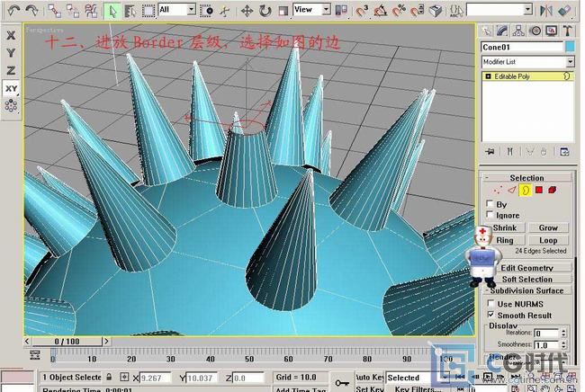Switch to Border sub-object level

[526, 191]
